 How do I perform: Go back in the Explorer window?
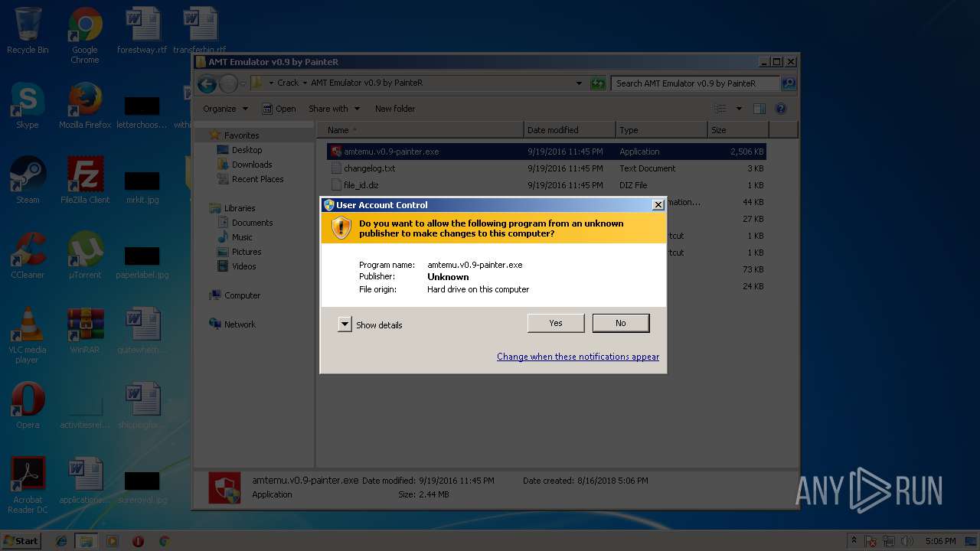click(x=207, y=83)
